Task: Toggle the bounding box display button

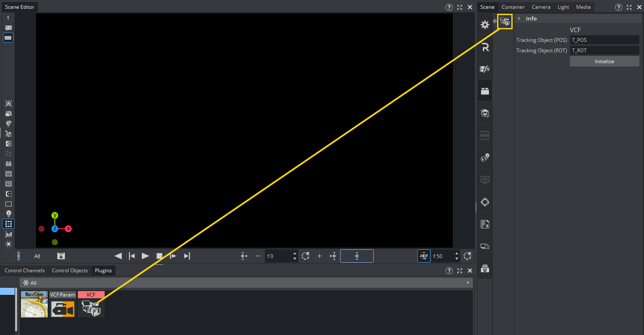Action: coord(8,224)
